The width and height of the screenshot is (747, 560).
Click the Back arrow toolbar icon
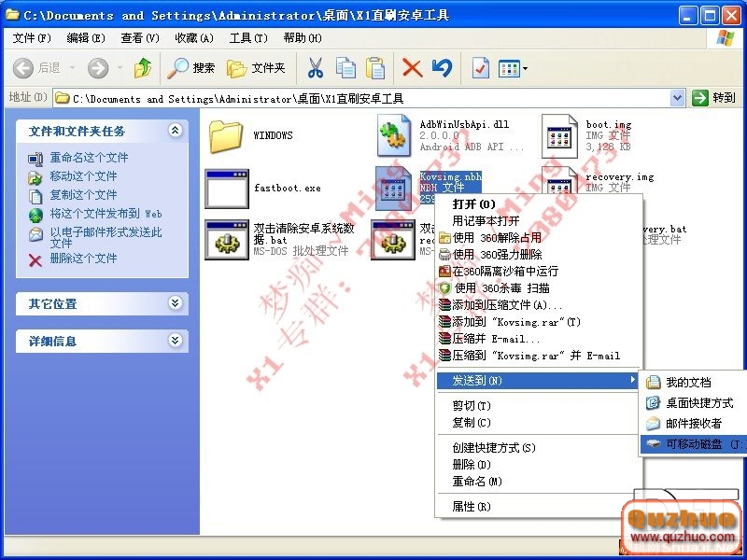(x=22, y=68)
